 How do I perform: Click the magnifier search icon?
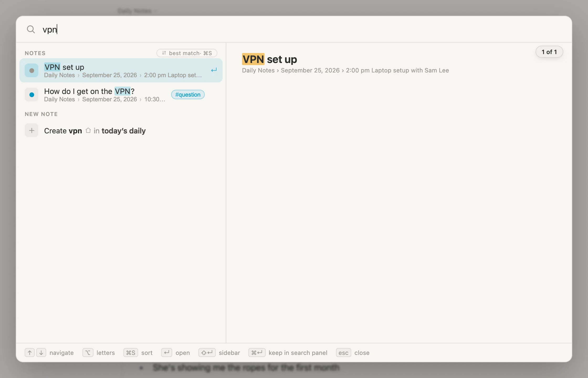point(31,29)
